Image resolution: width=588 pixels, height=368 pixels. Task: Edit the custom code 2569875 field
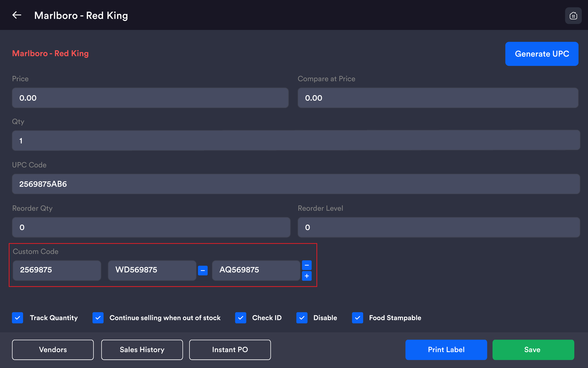57,270
